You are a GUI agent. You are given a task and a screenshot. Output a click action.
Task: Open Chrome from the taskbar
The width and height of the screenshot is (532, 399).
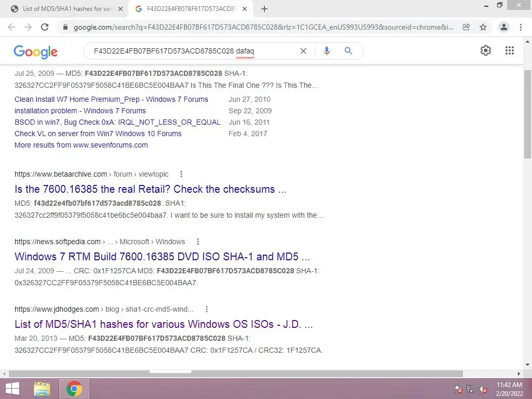point(74,389)
